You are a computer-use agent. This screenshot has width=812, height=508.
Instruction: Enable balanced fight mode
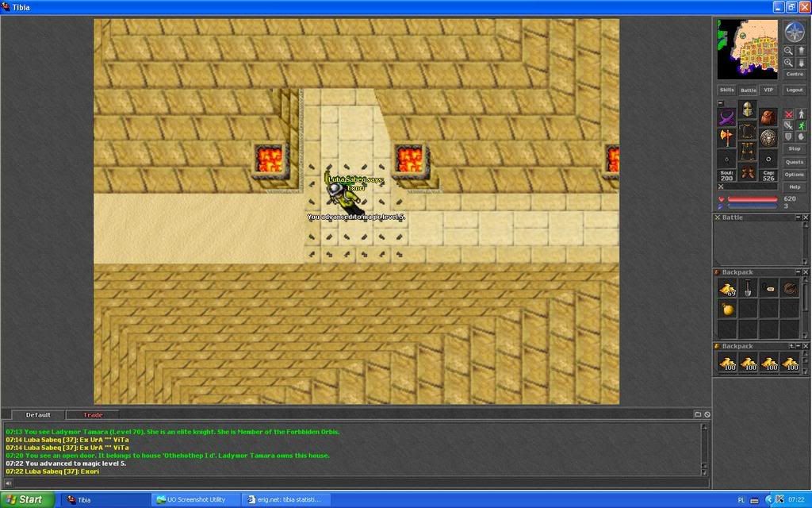pos(788,125)
